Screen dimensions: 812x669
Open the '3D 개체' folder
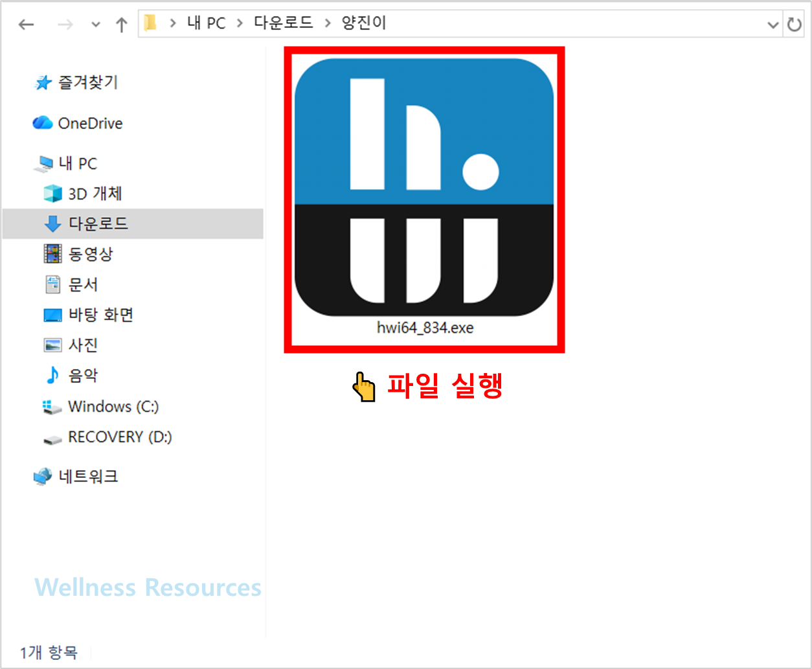coord(95,193)
